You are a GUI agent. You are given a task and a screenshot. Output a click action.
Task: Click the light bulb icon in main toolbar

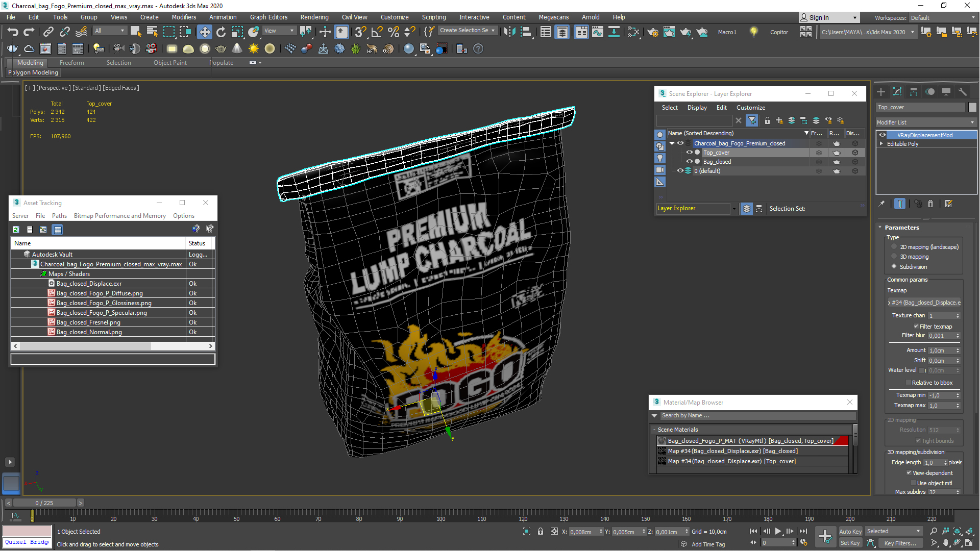pos(753,32)
